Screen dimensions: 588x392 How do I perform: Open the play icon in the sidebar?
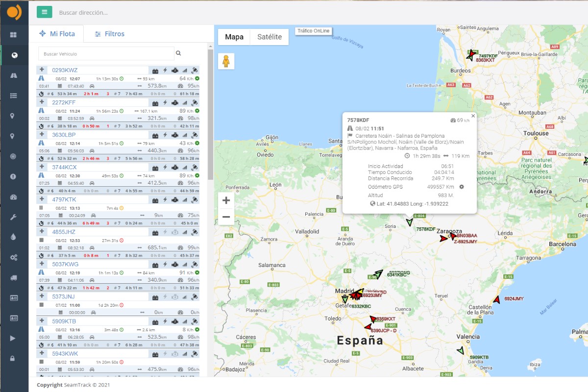(14, 338)
